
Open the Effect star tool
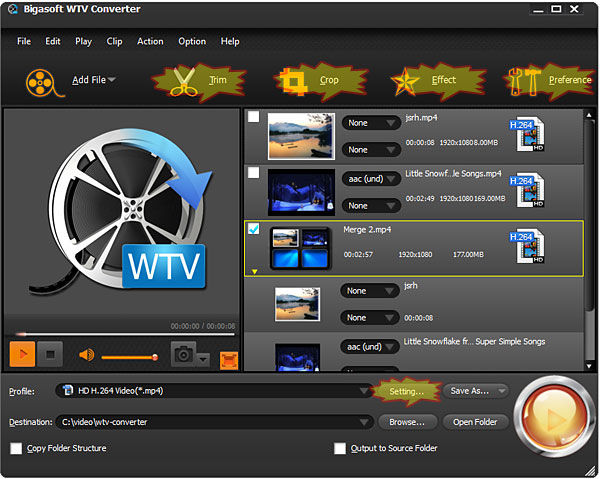[439, 81]
